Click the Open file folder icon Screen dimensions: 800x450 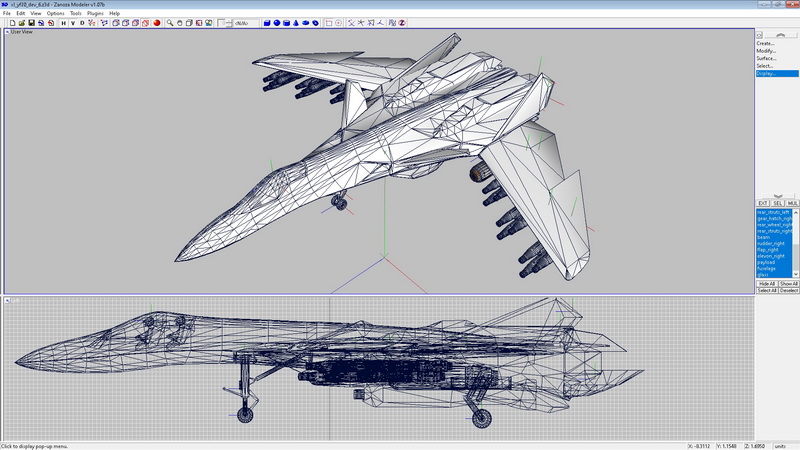click(x=22, y=23)
